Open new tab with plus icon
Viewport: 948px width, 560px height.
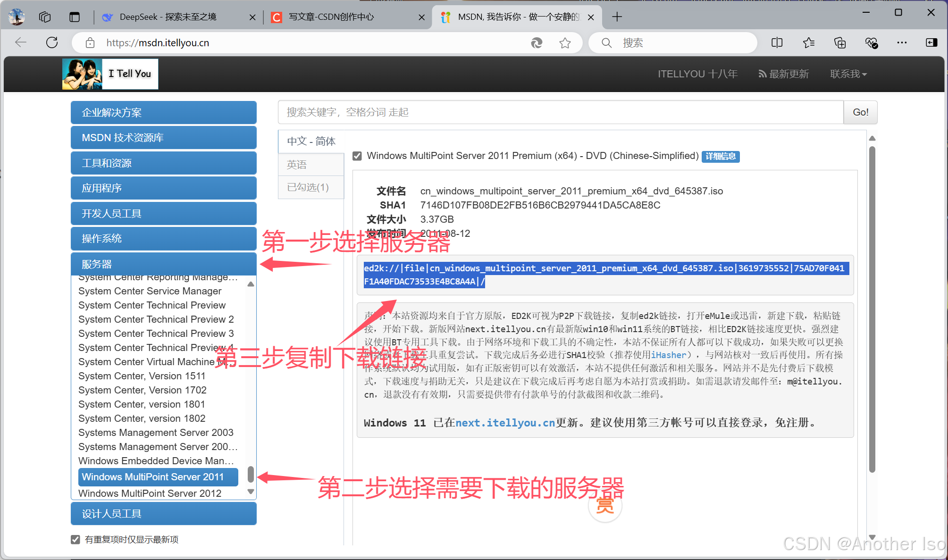tap(617, 17)
